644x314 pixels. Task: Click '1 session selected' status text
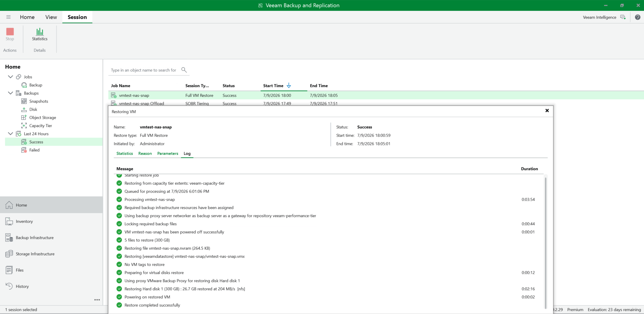[21, 310]
